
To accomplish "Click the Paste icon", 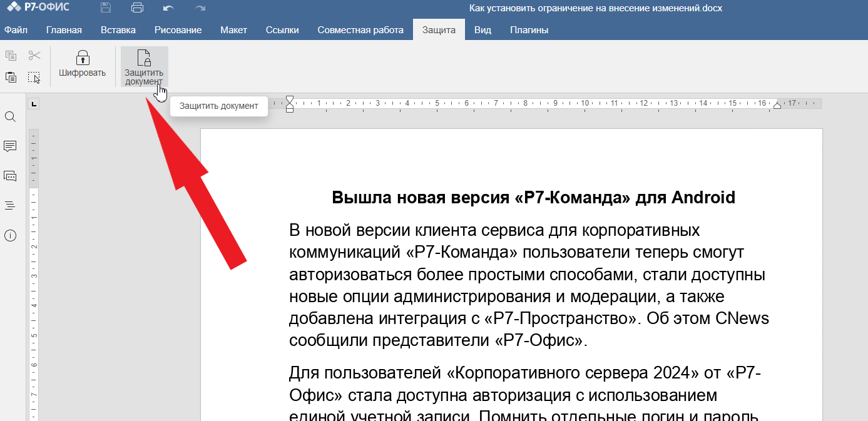I will 11,78.
